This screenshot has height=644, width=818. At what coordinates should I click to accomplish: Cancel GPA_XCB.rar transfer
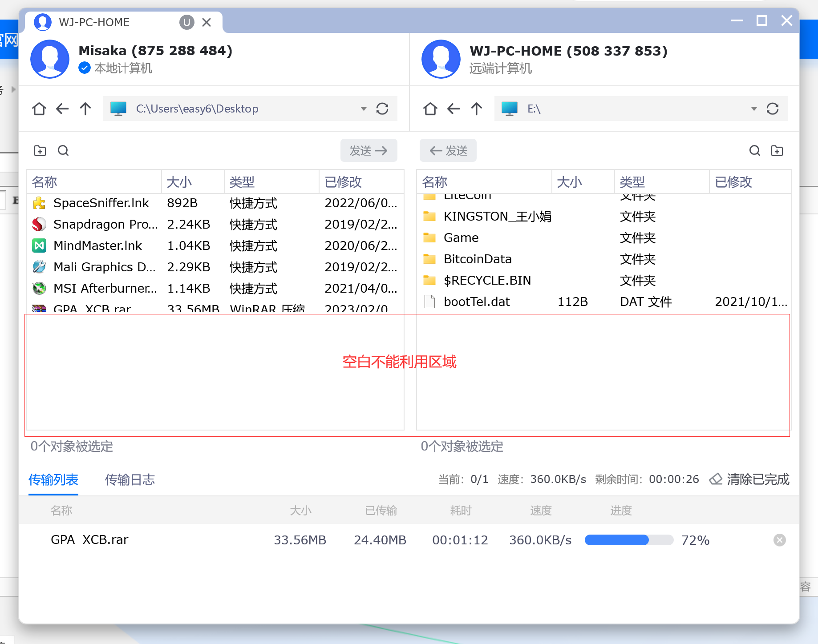tap(780, 540)
